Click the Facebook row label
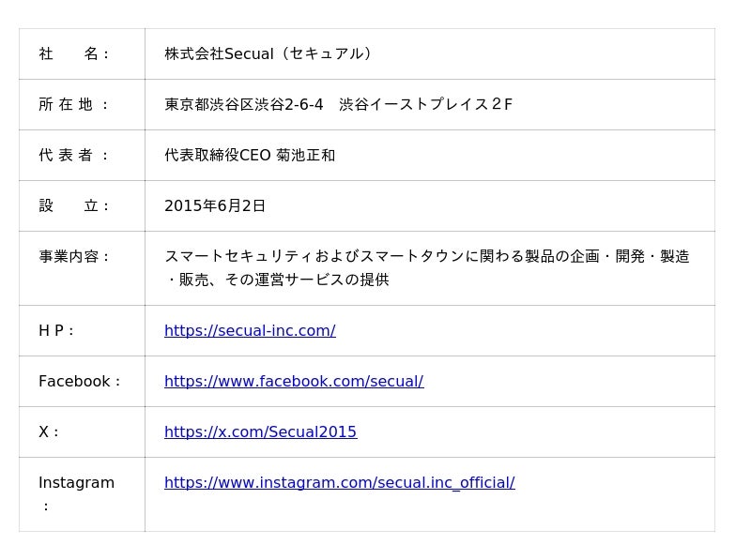This screenshot has width=751, height=560. [79, 381]
